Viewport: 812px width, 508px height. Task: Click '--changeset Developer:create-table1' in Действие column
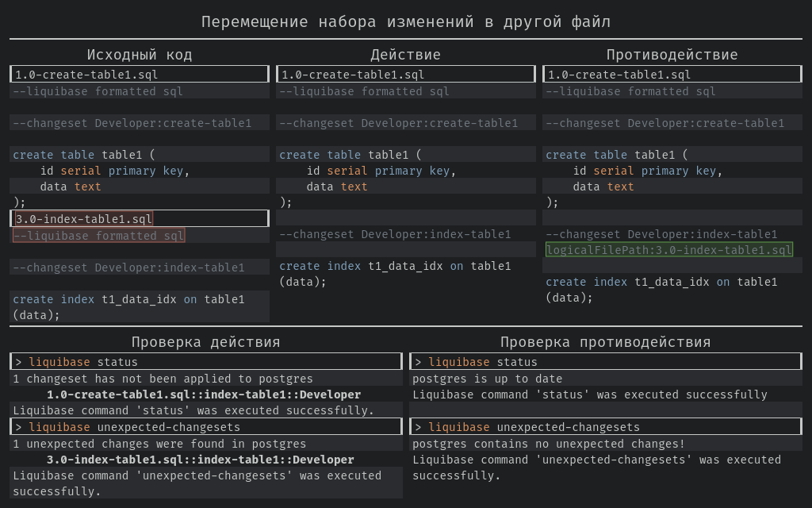(398, 123)
